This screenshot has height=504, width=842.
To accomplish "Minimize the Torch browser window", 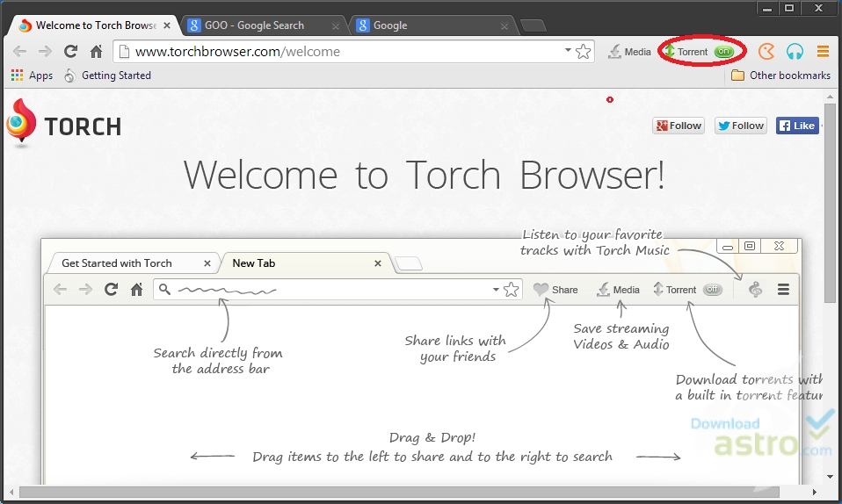I will click(766, 8).
